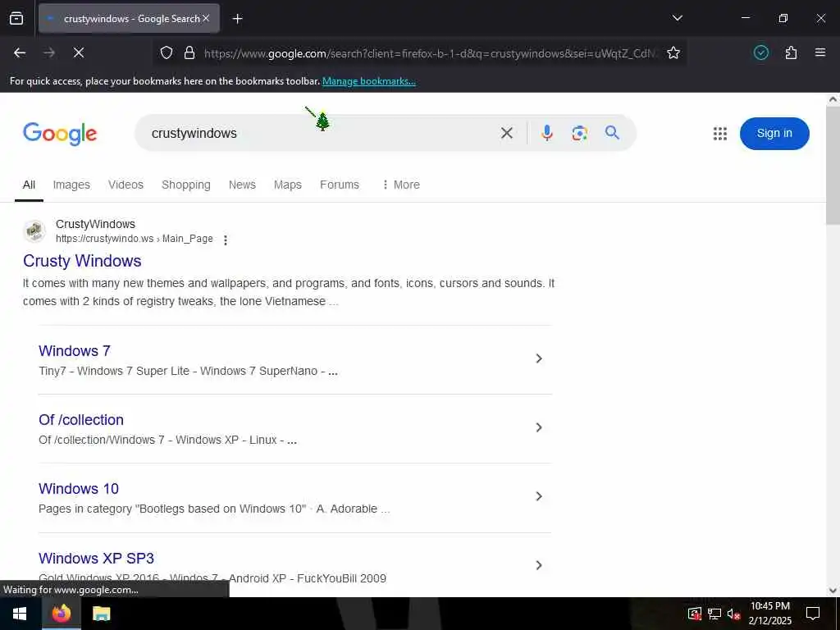Open the Crusty Windows result title
Viewport: 840px width, 630px height.
pyautogui.click(x=82, y=261)
